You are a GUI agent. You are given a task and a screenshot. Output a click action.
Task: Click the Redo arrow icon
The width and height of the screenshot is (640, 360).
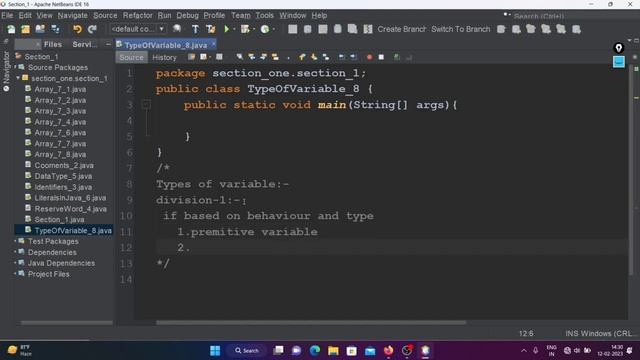tap(92, 29)
